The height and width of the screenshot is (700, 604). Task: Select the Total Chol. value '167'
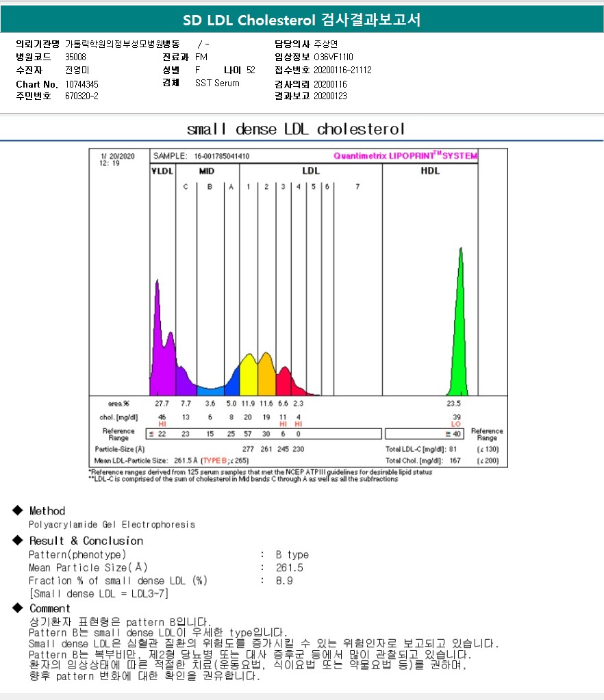pyautogui.click(x=455, y=461)
